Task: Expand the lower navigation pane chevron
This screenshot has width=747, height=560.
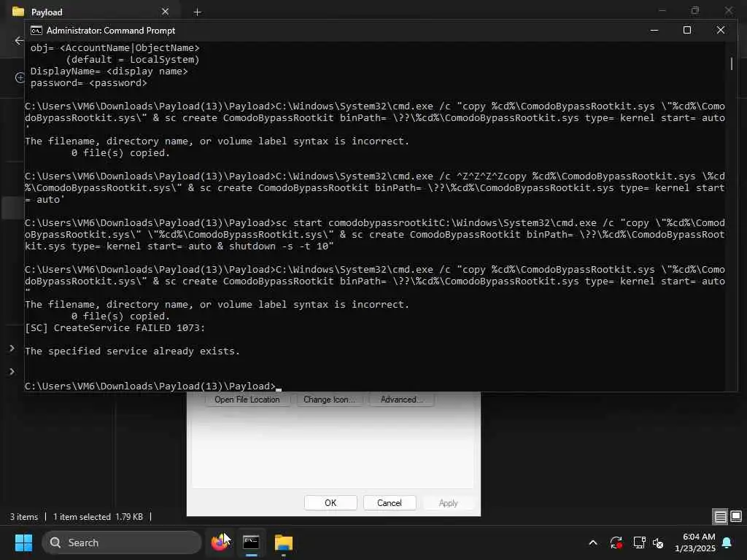Action: [12, 371]
